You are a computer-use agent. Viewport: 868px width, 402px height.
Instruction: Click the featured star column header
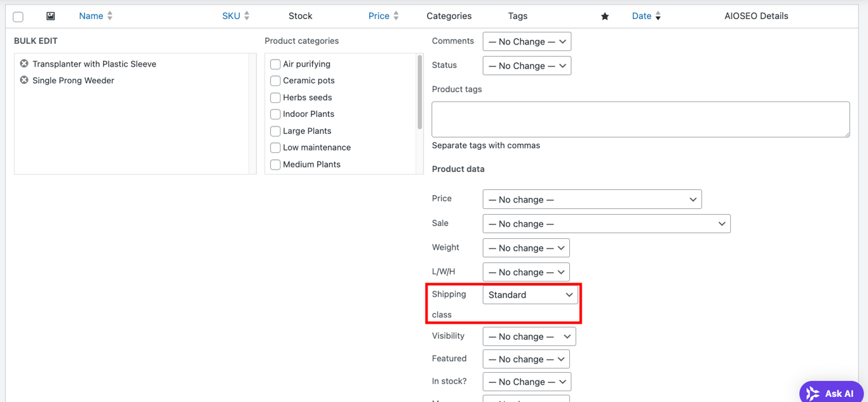(604, 15)
